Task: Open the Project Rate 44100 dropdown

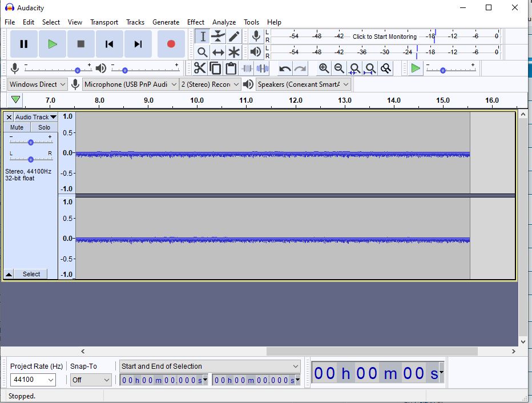Action: [x=33, y=380]
